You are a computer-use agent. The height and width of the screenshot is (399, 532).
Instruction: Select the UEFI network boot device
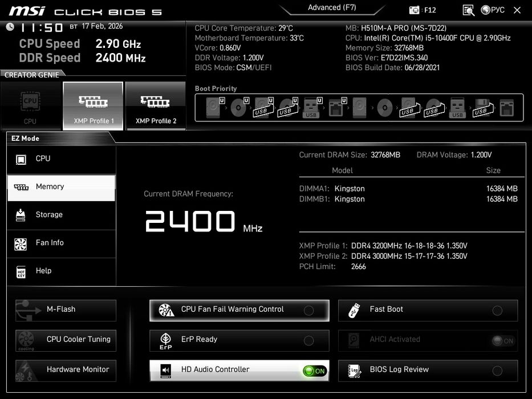(337, 107)
